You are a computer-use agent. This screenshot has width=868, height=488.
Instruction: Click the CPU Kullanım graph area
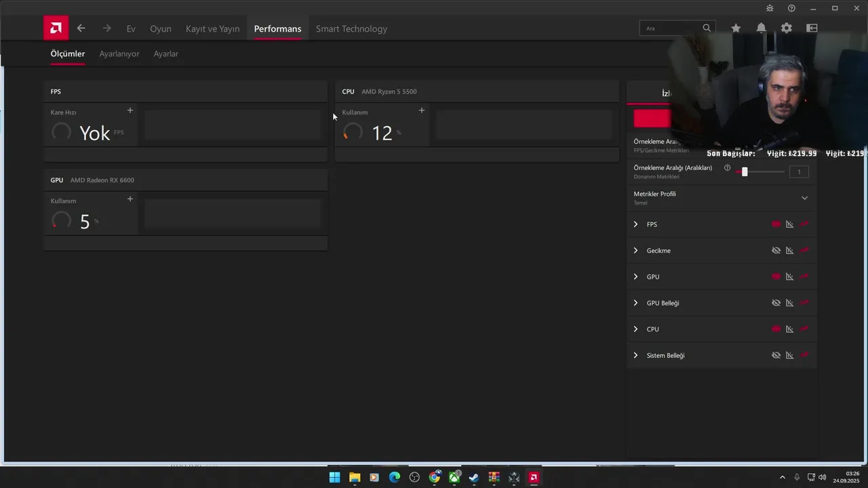524,125
